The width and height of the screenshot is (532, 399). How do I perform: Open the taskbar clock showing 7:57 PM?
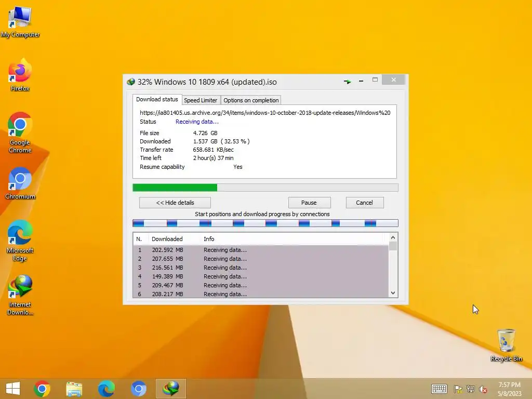click(x=509, y=389)
